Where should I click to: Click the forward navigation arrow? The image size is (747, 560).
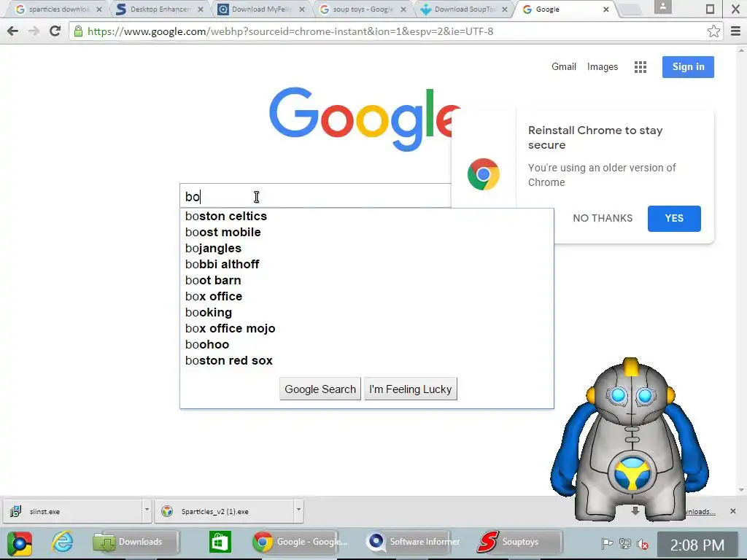[x=34, y=31]
